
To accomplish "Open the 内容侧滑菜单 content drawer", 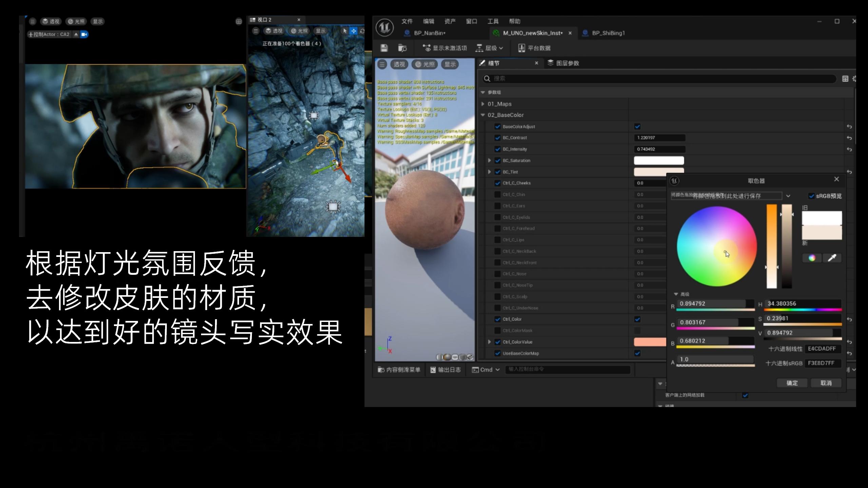I will [399, 370].
